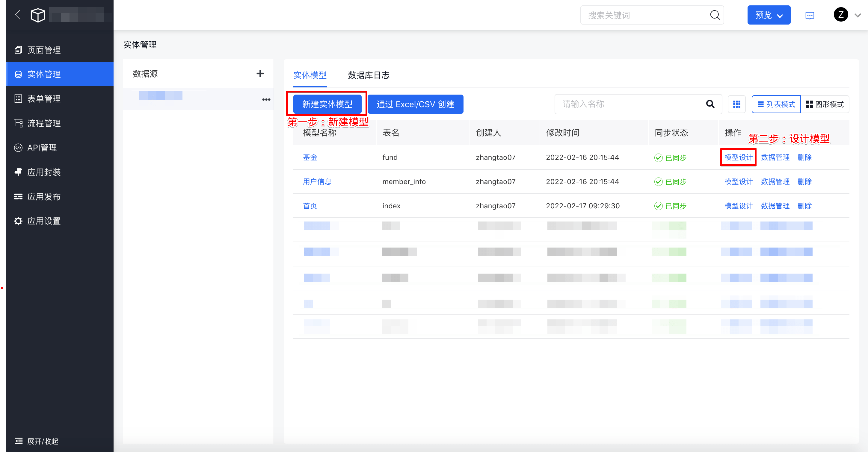Open the 基金 model link
The width and height of the screenshot is (868, 452).
[x=310, y=157]
